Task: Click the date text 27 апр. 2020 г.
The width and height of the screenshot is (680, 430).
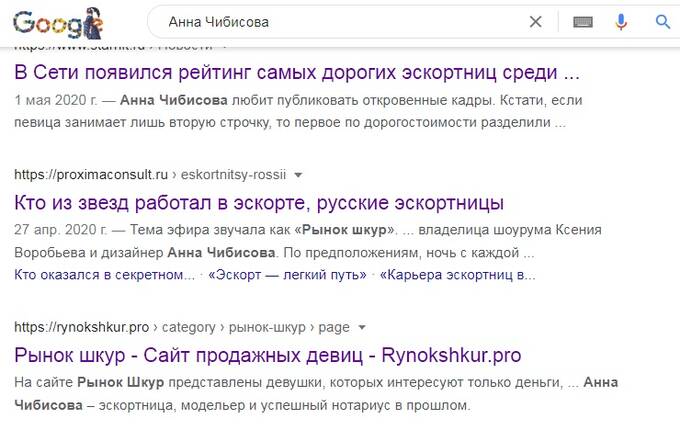Action: pos(60,230)
